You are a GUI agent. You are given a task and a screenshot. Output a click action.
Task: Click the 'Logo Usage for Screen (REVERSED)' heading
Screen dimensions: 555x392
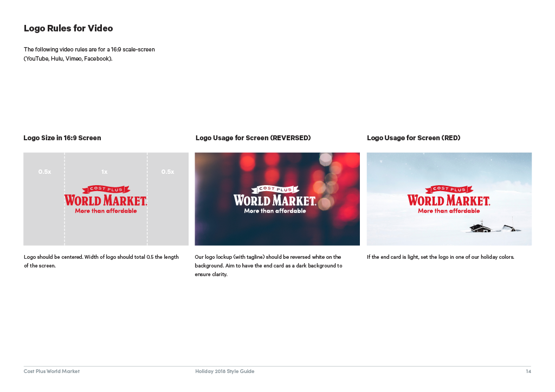pyautogui.click(x=253, y=138)
